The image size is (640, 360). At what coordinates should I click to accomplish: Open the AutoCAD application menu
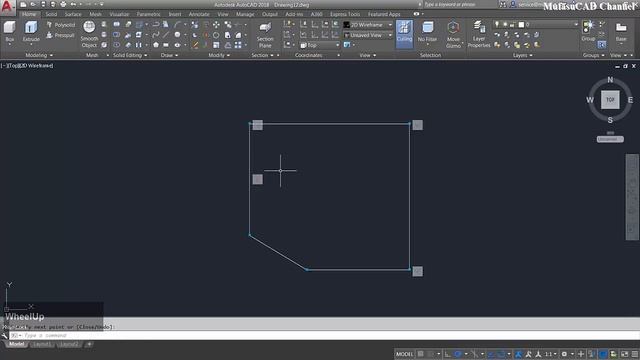(7, 7)
